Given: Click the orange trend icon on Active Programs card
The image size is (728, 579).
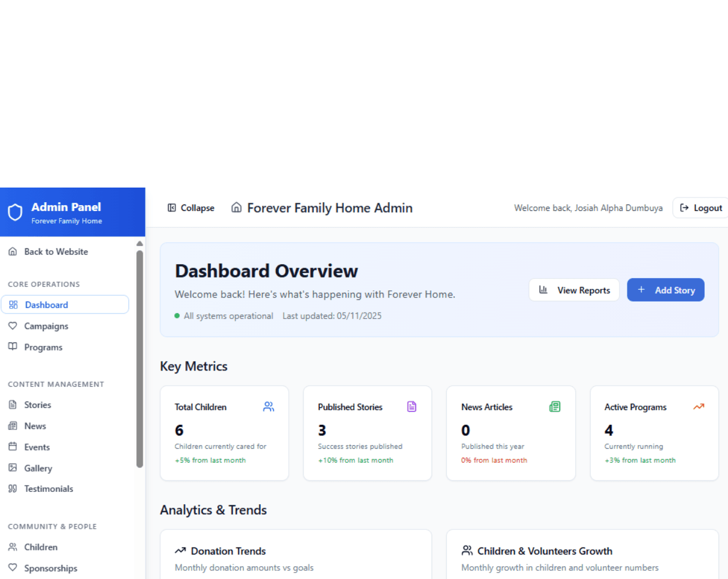Looking at the screenshot, I should point(699,407).
